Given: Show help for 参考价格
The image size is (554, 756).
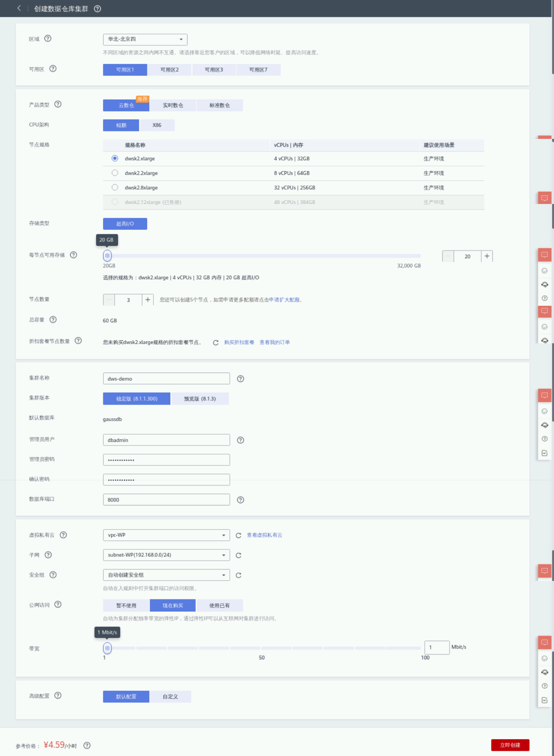Looking at the screenshot, I should point(87,746).
